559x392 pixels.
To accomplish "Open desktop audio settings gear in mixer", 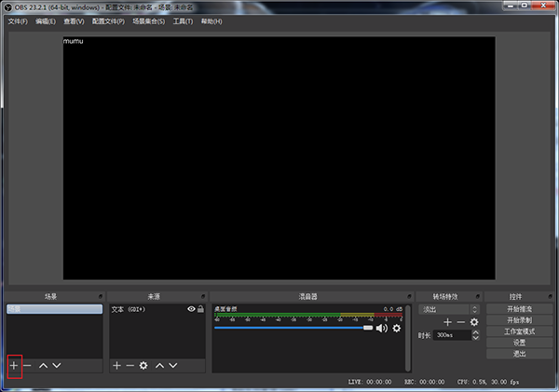I will pos(397,328).
